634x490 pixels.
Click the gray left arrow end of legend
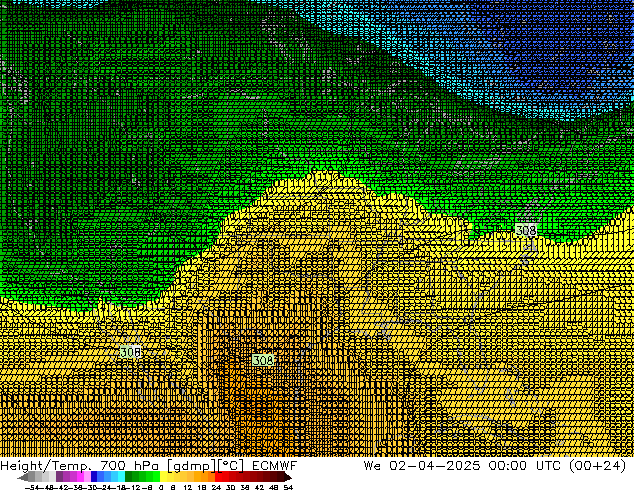(23, 477)
